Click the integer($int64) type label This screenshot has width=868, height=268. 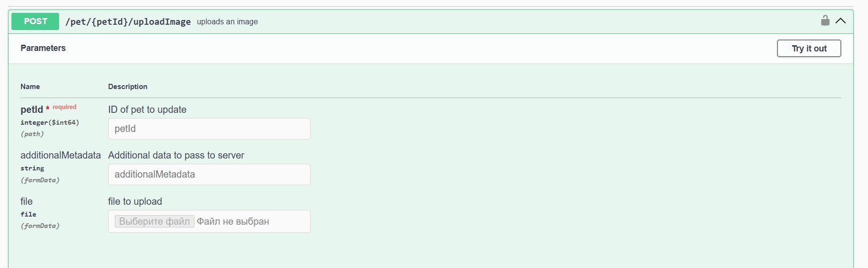click(x=50, y=122)
